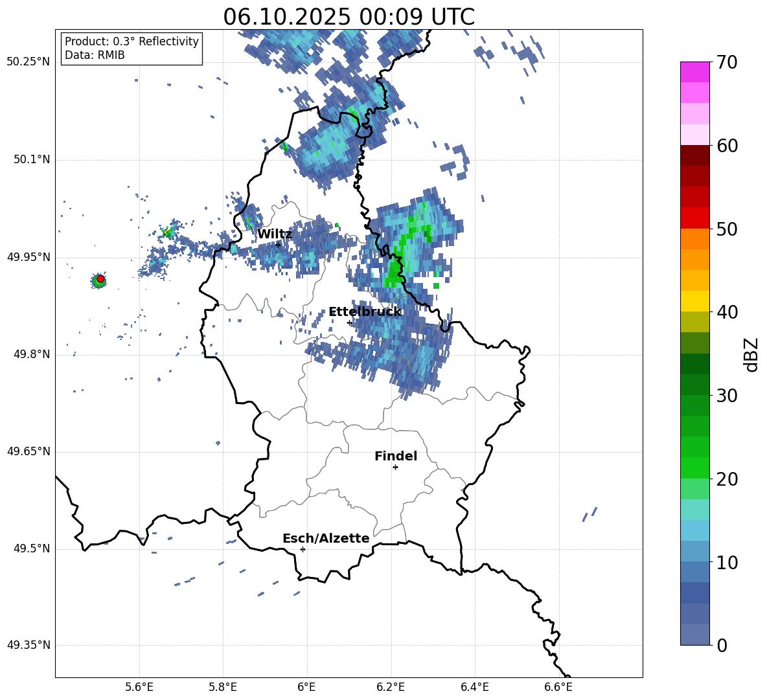
Task: Click the colorbar tick value 20
Action: point(727,479)
